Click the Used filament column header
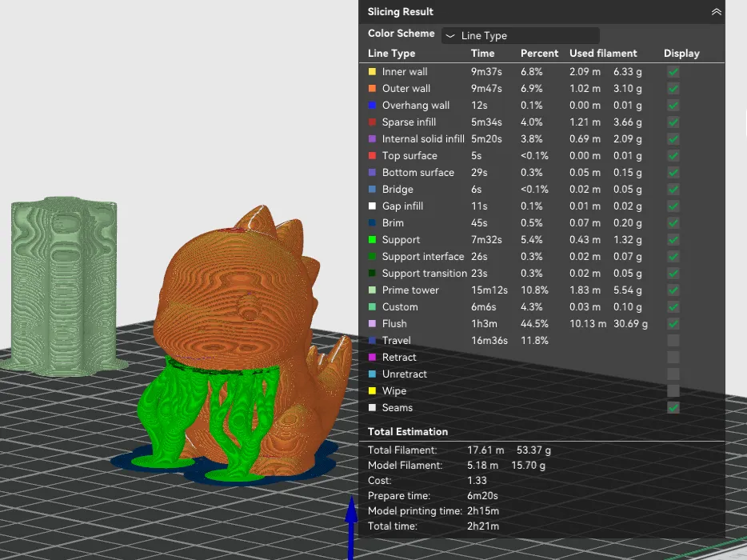This screenshot has height=560, width=747. click(x=603, y=54)
